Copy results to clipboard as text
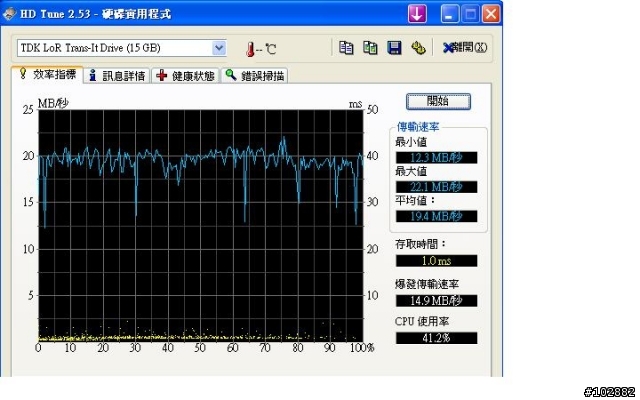640x400 pixels. click(346, 48)
